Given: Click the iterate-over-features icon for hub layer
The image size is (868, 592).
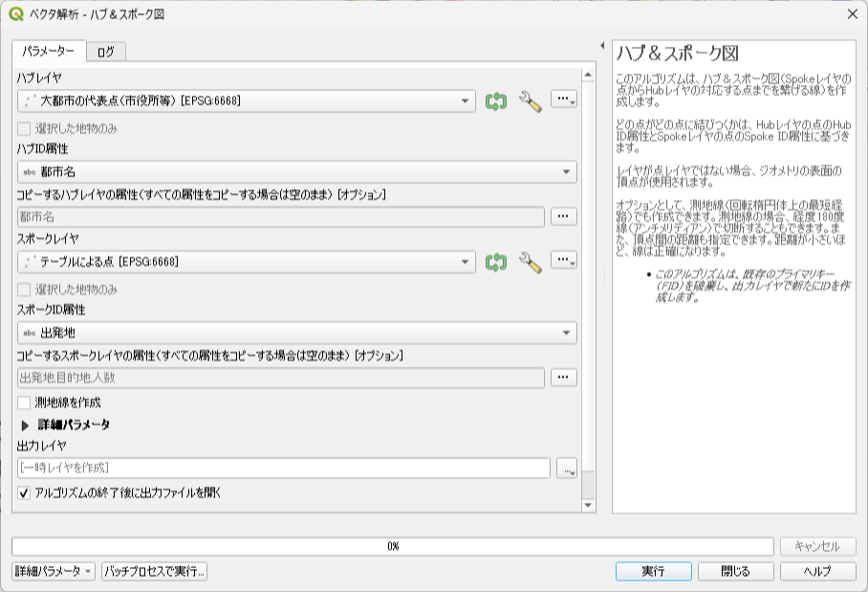Looking at the screenshot, I should tap(496, 101).
